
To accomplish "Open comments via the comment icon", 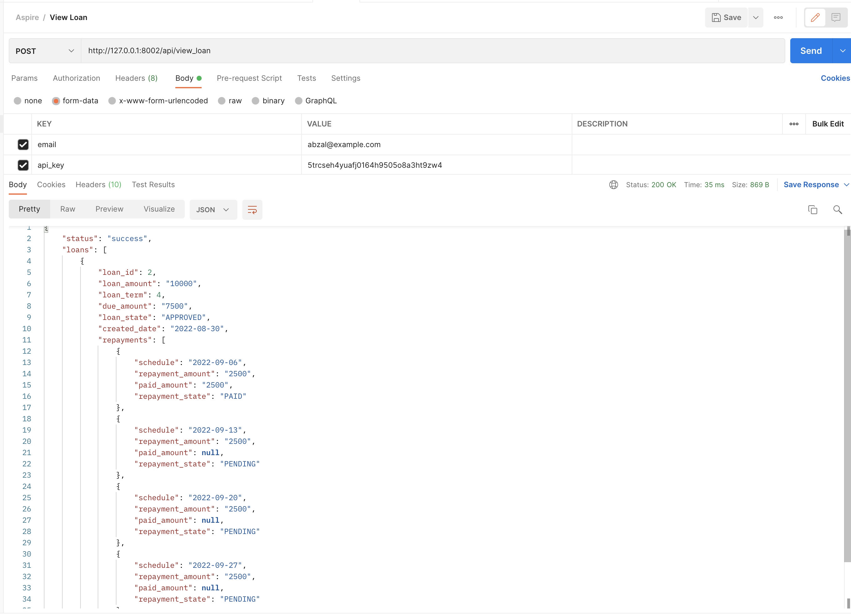I will (836, 17).
